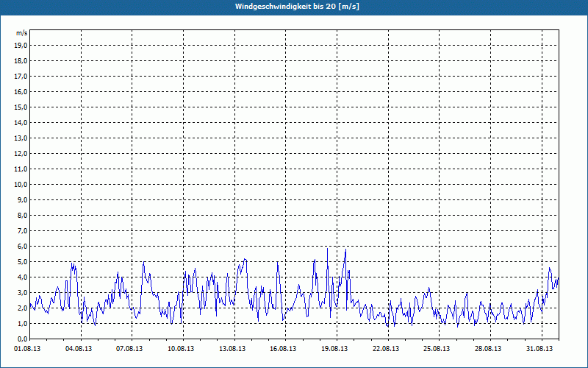Click the 11,0 y-axis label
588x368 pixels.
(21, 169)
